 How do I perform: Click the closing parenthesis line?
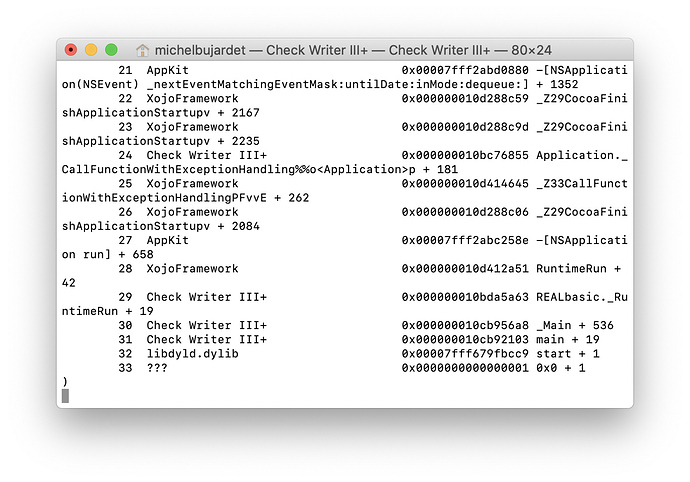(65, 382)
